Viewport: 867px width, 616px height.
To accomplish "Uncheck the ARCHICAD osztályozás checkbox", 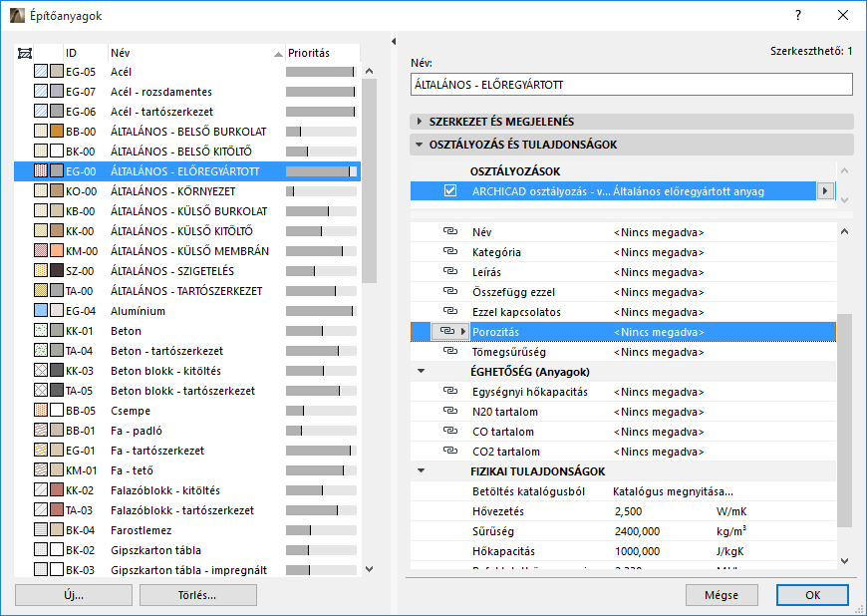I will click(x=450, y=190).
